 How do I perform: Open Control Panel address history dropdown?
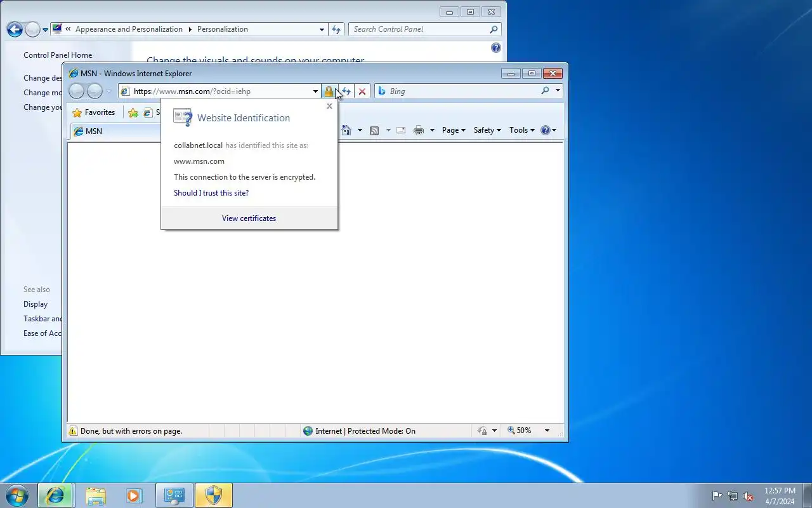coord(322,29)
